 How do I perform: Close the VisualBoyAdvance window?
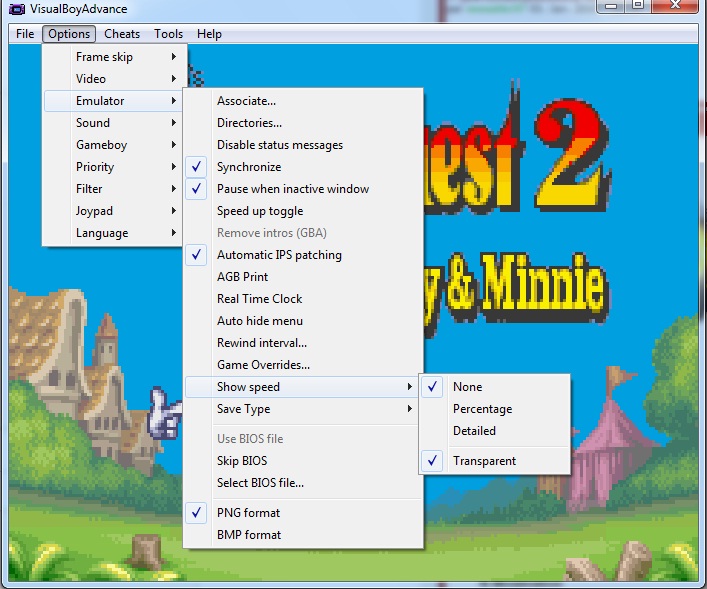click(675, 5)
